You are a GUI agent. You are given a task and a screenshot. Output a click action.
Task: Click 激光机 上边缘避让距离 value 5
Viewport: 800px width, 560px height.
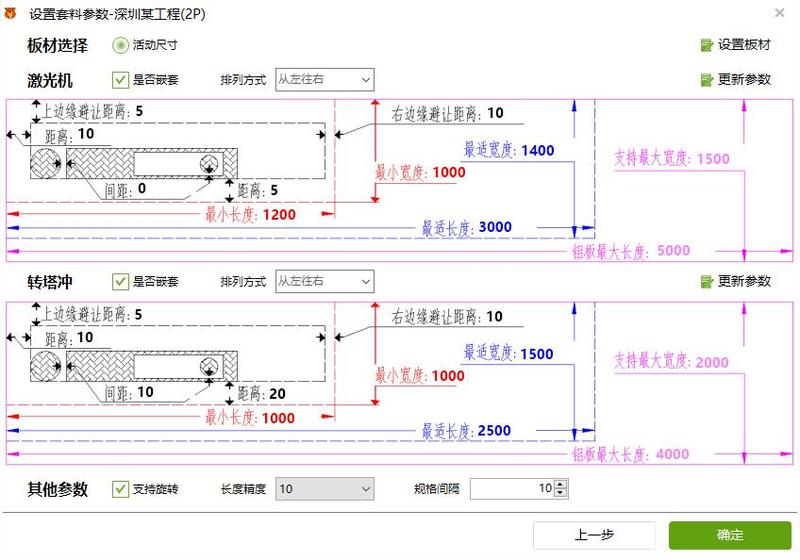tap(139, 111)
